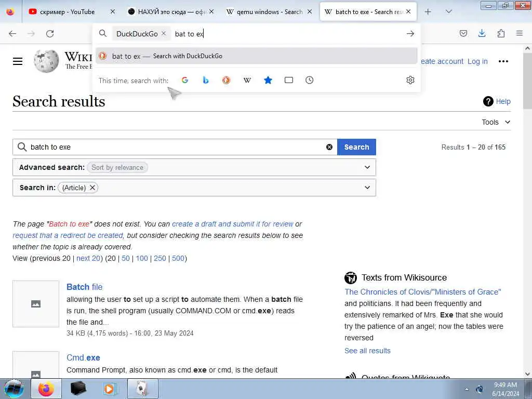Viewport: 532px width, 399px height.
Task: Show 100 results per page
Action: point(142,258)
